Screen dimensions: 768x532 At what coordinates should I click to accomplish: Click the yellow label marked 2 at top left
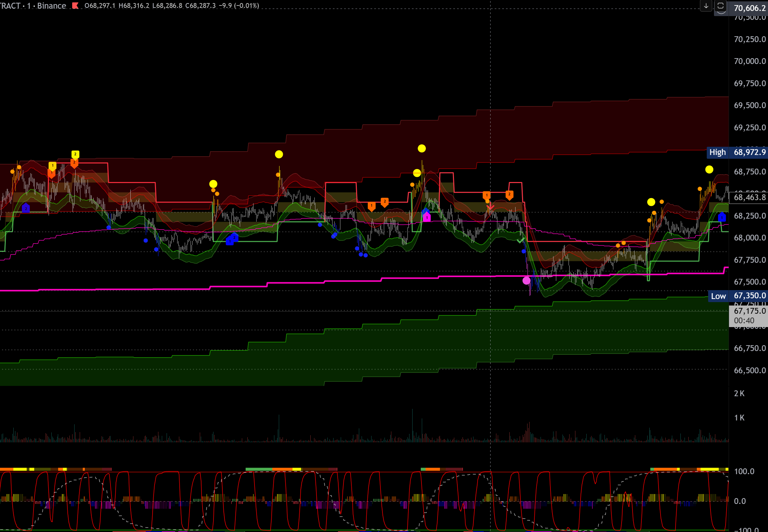[75, 154]
